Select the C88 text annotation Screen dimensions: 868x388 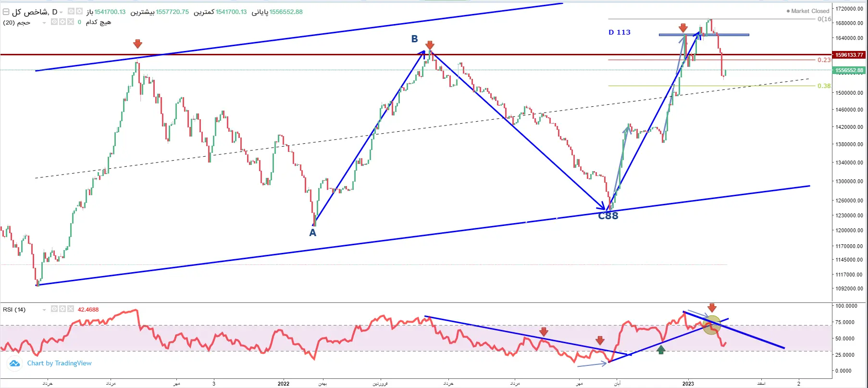(x=608, y=216)
